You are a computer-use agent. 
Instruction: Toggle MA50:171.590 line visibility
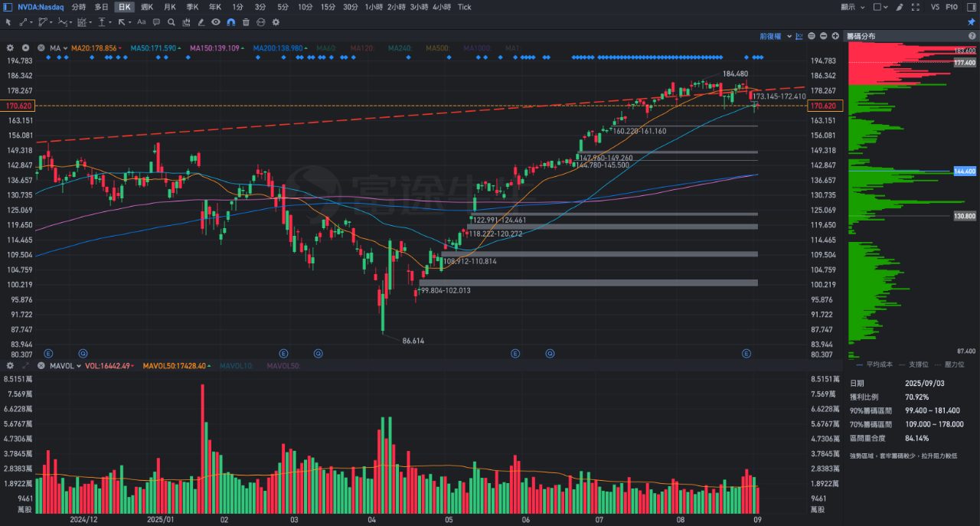[x=154, y=48]
